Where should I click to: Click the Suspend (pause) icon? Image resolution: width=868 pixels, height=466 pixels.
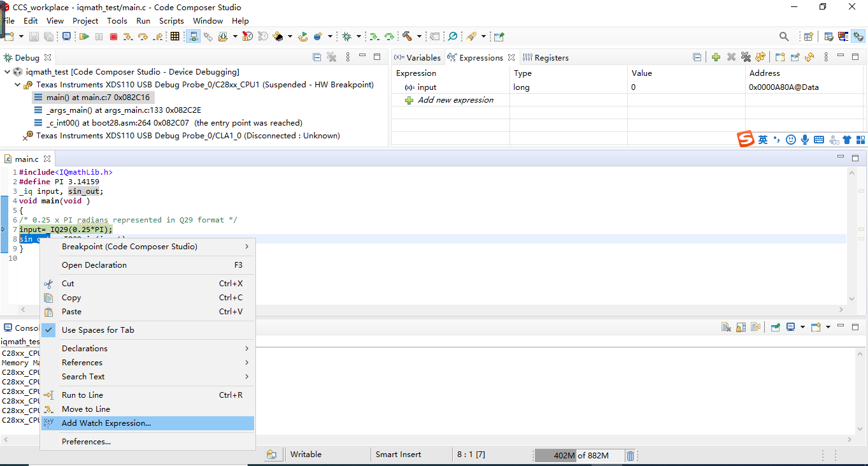(x=99, y=36)
